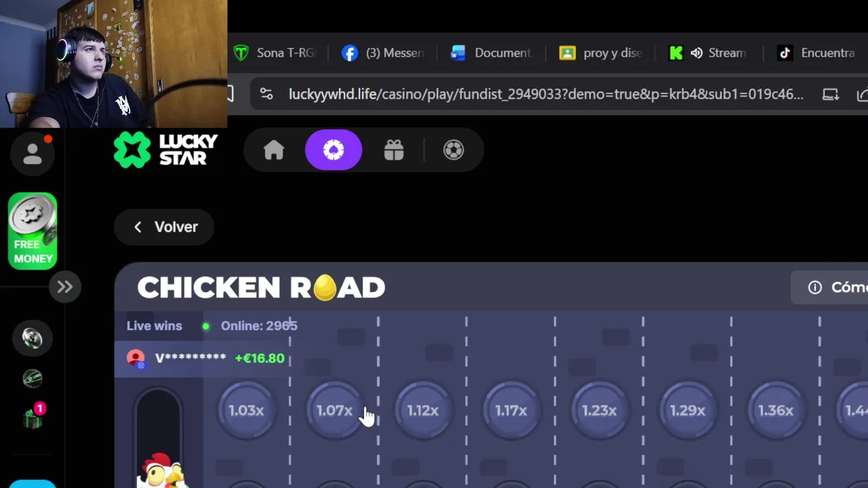Open the Kick Stream tab
868x488 pixels.
click(x=708, y=53)
